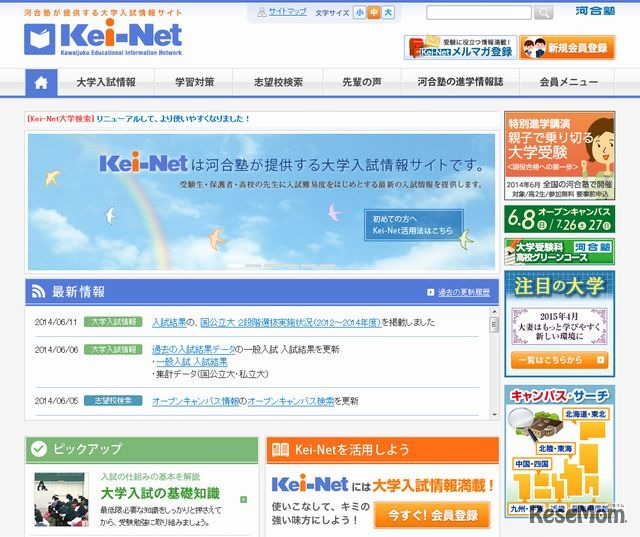The width and height of the screenshot is (640, 537).
Task: Open the sitemap link icon
Action: pyautogui.click(x=262, y=12)
